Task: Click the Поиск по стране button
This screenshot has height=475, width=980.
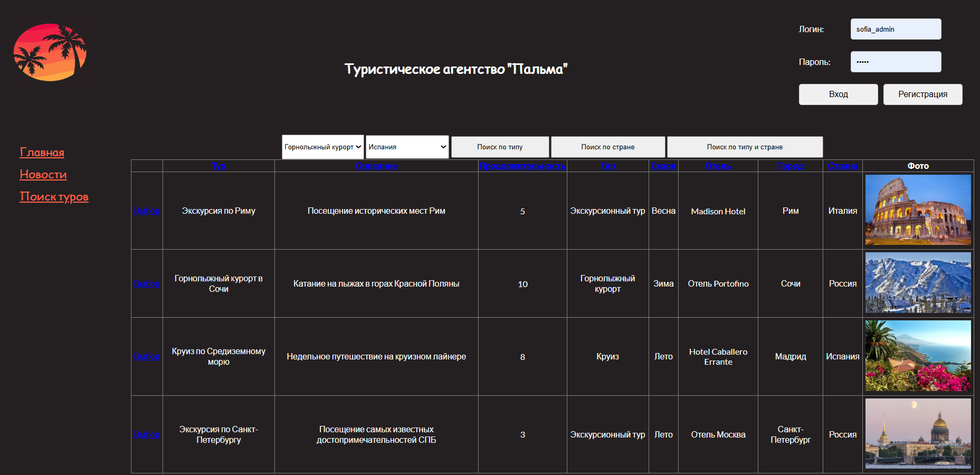Action: (608, 147)
